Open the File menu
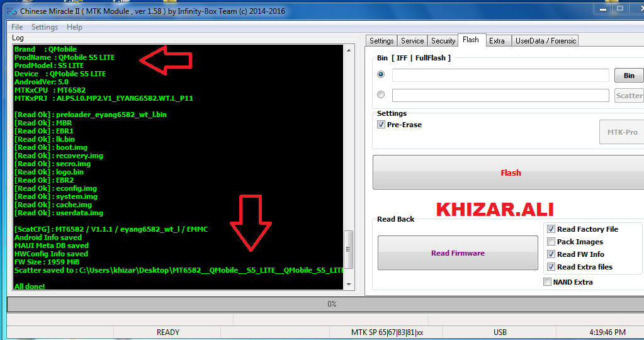 [17, 27]
